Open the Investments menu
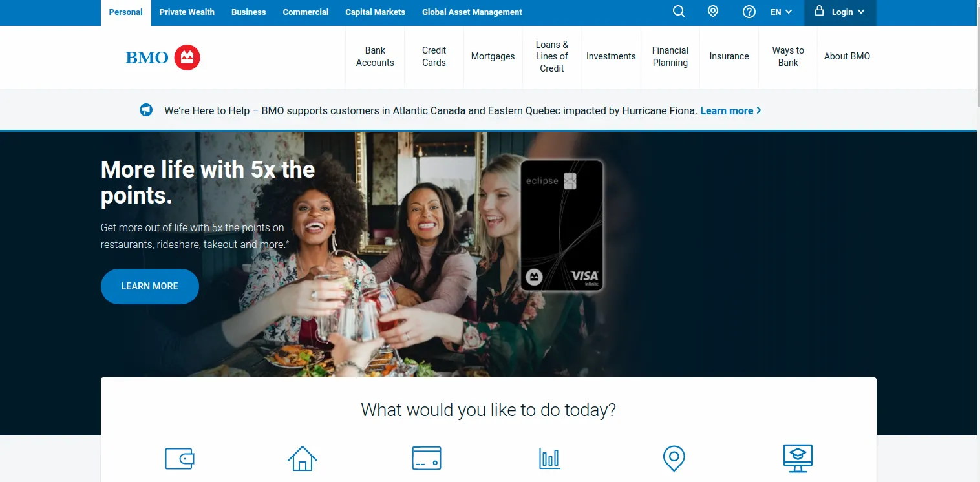This screenshot has height=482, width=980. 611,57
